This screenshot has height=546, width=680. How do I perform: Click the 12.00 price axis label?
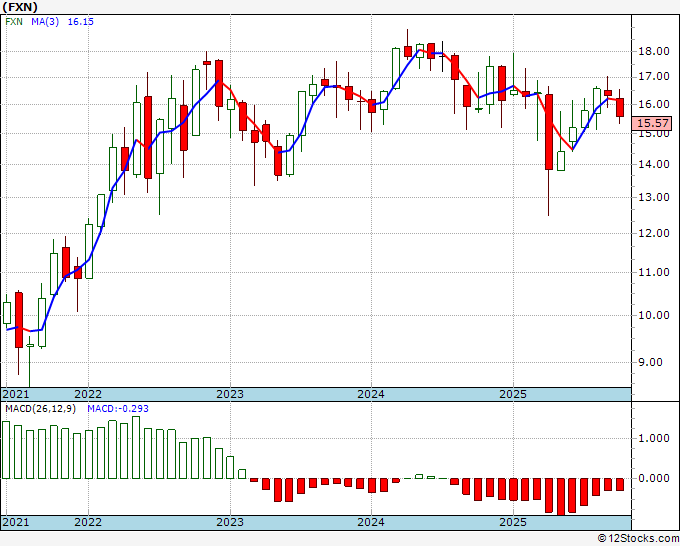tap(654, 233)
